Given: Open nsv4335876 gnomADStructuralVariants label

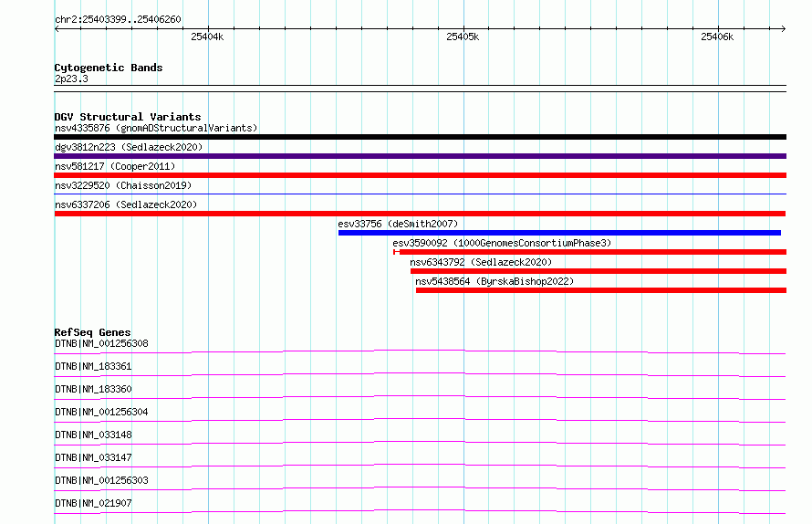Looking at the screenshot, I should (x=156, y=128).
